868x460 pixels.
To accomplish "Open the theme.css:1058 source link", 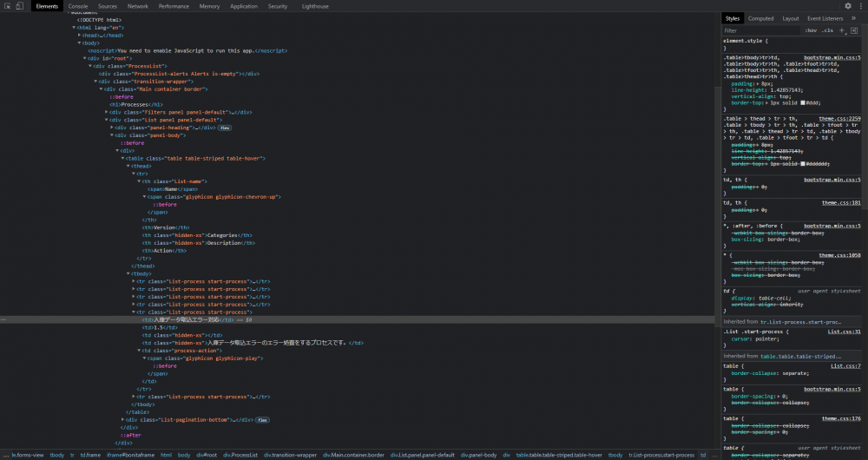I will click(x=839, y=255).
